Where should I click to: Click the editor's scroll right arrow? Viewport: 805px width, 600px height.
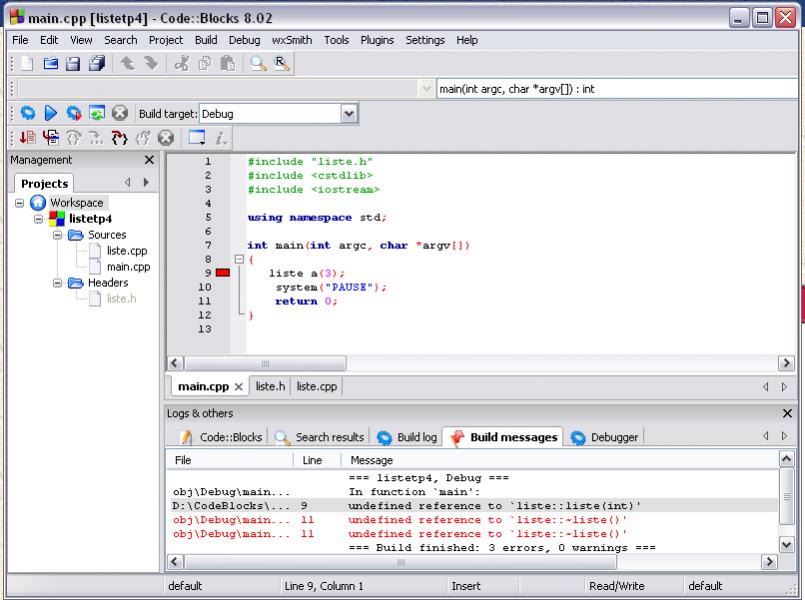click(786, 363)
